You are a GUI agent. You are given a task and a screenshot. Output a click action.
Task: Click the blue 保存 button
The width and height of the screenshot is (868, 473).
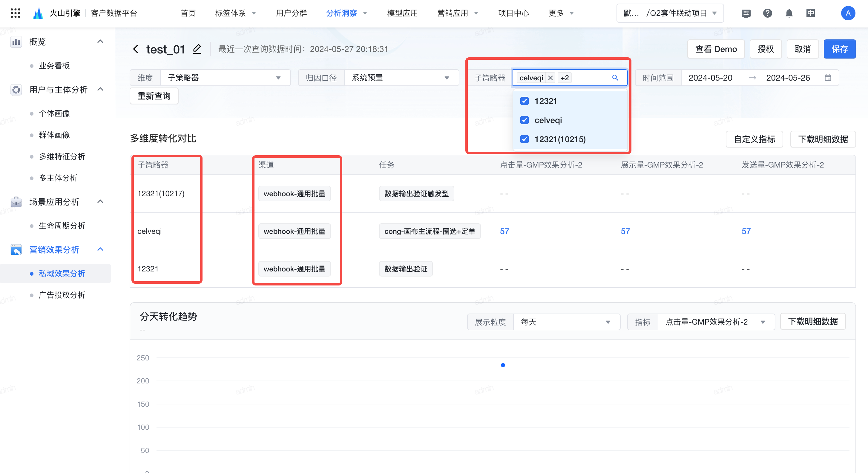840,49
